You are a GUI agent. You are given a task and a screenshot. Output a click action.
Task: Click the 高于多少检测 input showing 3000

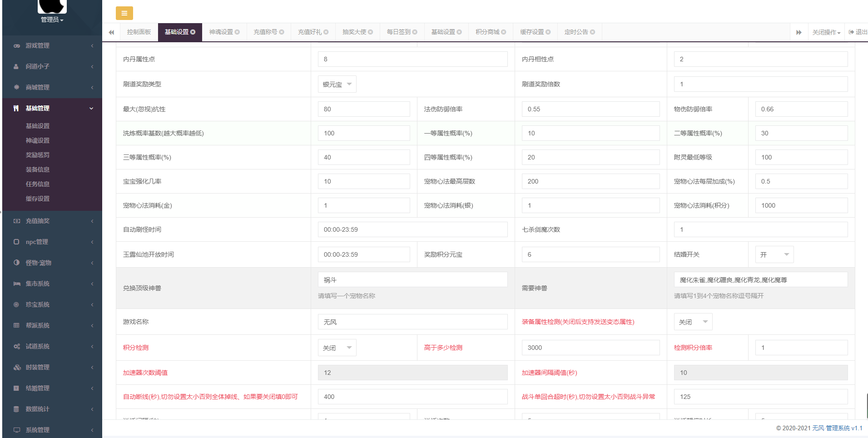pos(591,348)
